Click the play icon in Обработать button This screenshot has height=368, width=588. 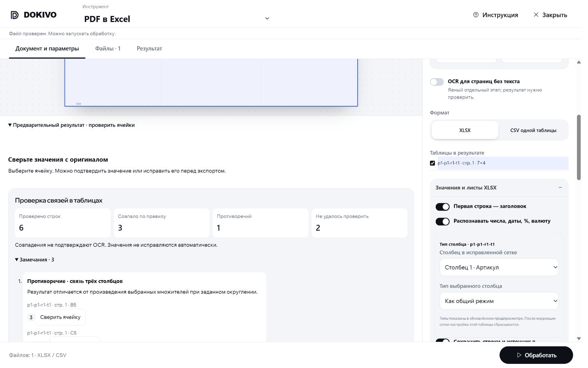519,355
